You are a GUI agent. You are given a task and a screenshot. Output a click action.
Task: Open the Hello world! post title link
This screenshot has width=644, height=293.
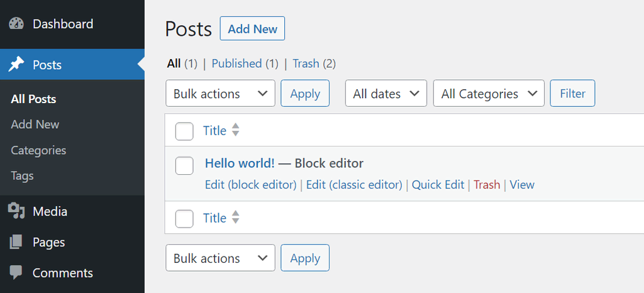coord(240,163)
